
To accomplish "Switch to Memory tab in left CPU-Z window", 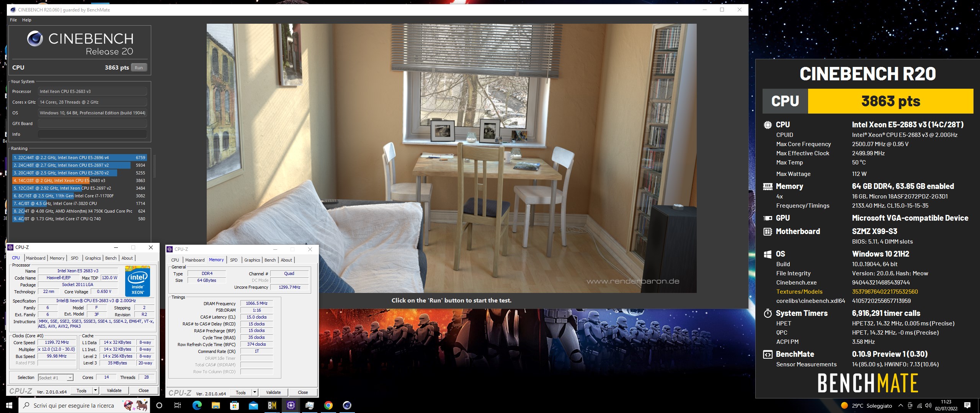I will [57, 258].
